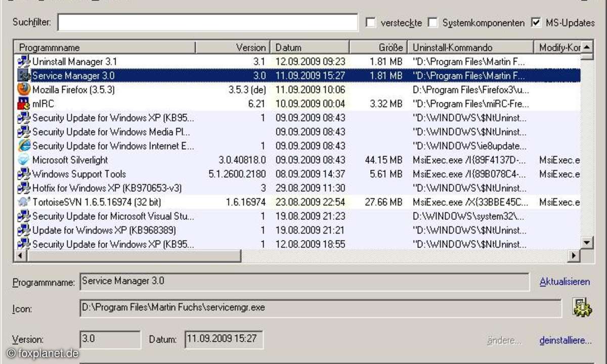Click the date 12.09.2009 09:23
The image size is (607, 364).
[x=310, y=62]
